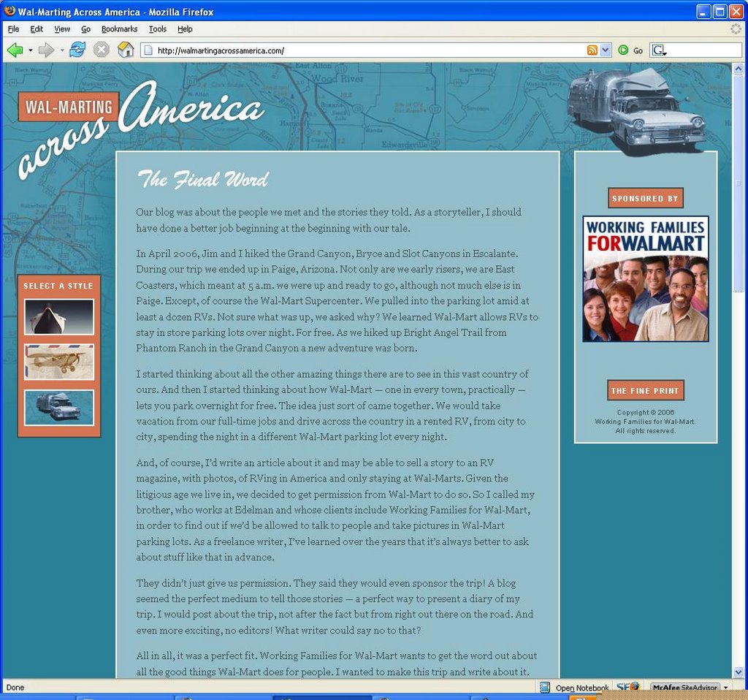
Task: Click the page icon in the address bar
Action: coord(148,50)
